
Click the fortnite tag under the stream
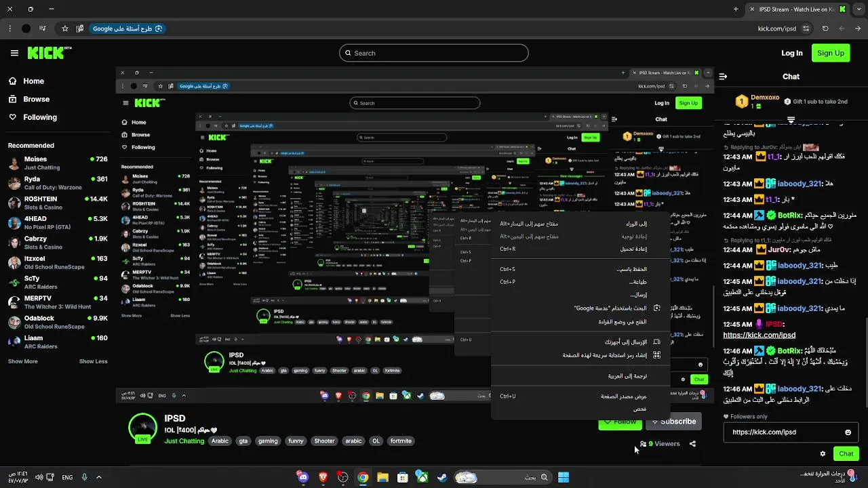401,441
